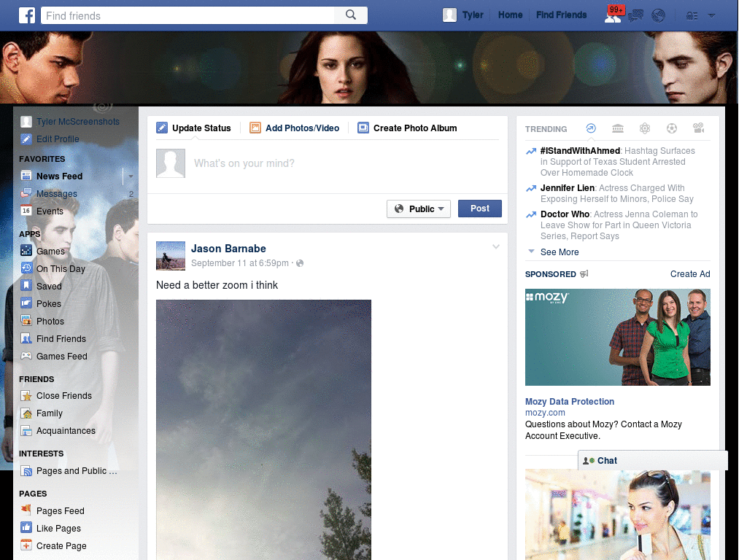
Task: Click the Events calendar icon
Action: (x=26, y=211)
